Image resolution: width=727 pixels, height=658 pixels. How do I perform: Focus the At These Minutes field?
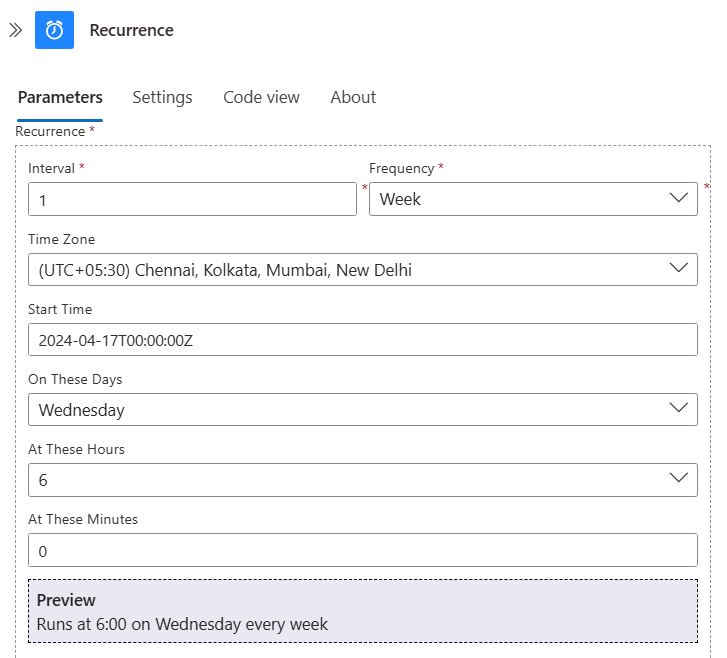coord(362,551)
